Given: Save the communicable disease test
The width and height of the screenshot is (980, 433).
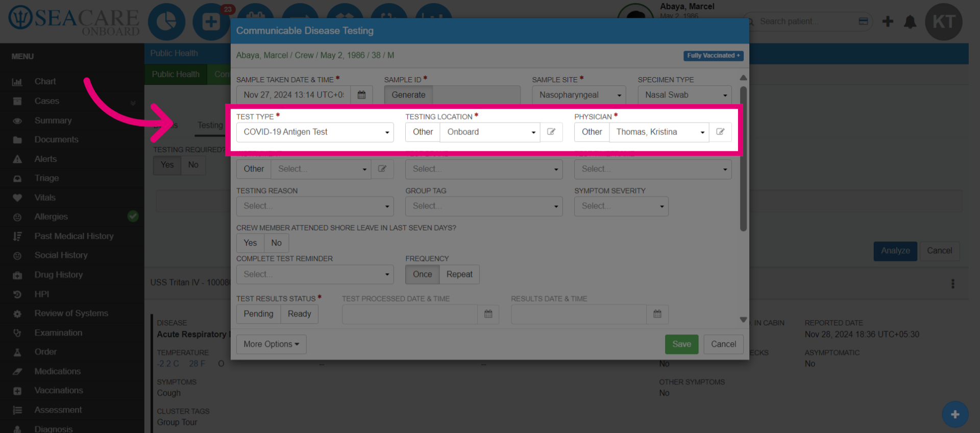Looking at the screenshot, I should [x=681, y=344].
